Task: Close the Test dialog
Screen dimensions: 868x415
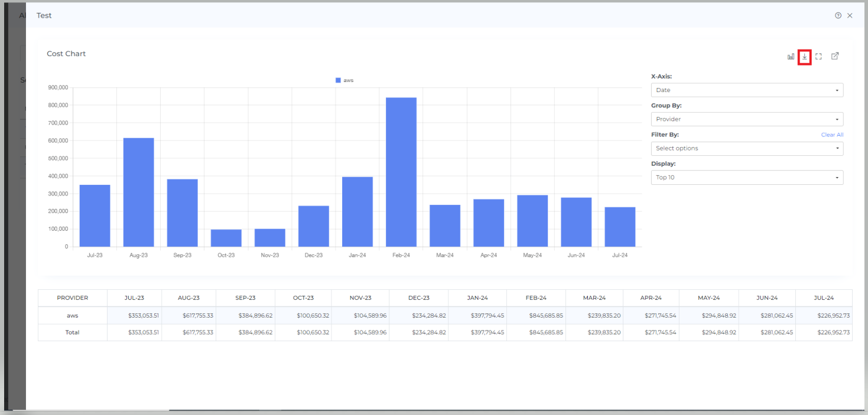Action: (x=850, y=16)
